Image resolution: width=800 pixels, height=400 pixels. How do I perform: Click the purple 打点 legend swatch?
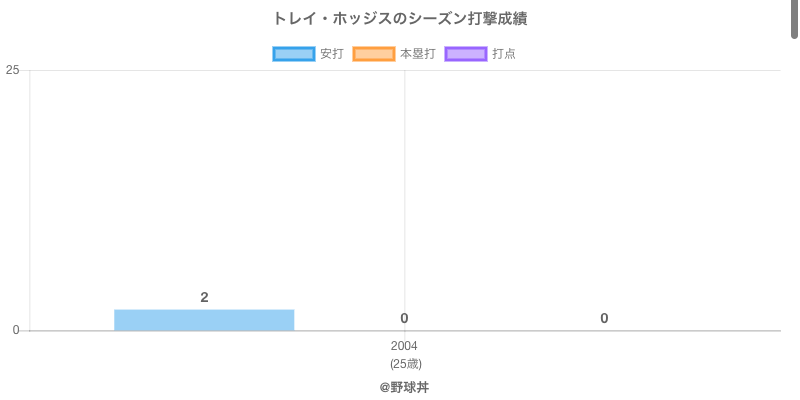pos(466,54)
